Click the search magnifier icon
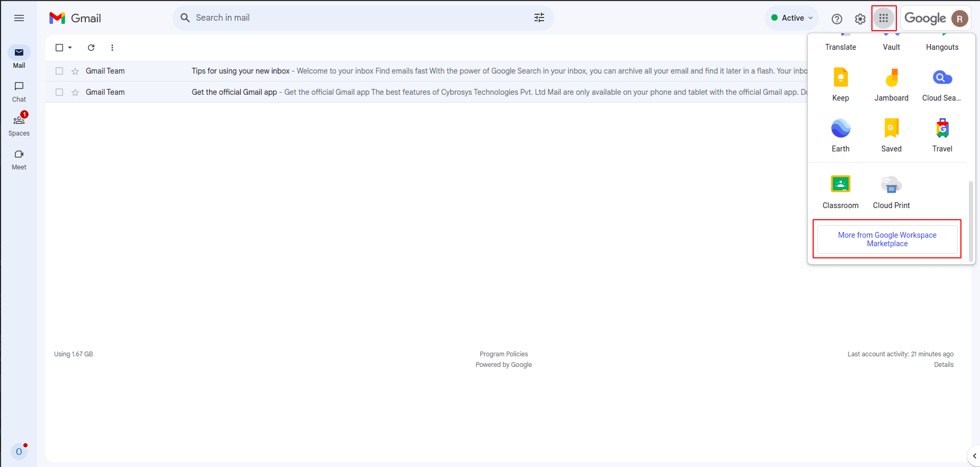Screen dimensions: 980x467 pyautogui.click(x=185, y=18)
